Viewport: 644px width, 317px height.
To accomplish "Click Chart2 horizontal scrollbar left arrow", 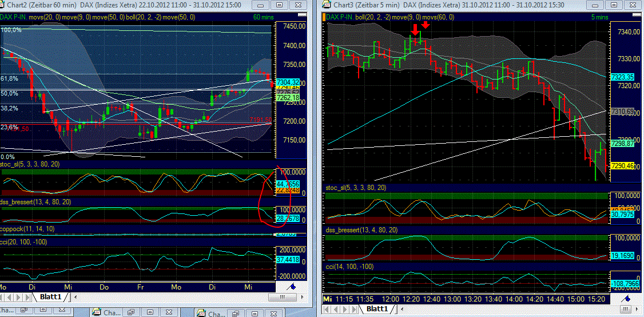I will (75, 297).
